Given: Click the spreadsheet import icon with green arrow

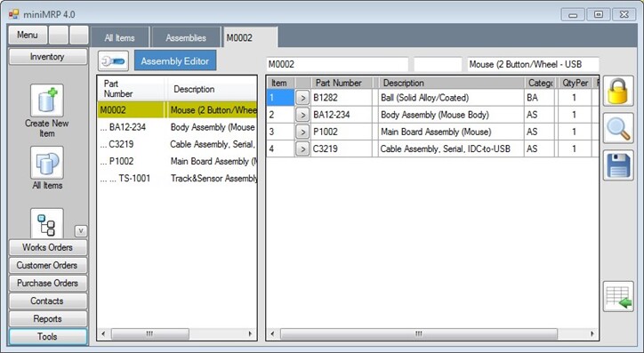Looking at the screenshot, I should click(x=618, y=296).
